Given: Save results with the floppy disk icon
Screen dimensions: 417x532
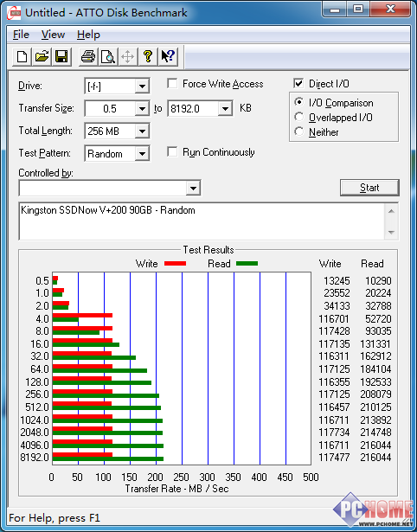Looking at the screenshot, I should point(61,56).
